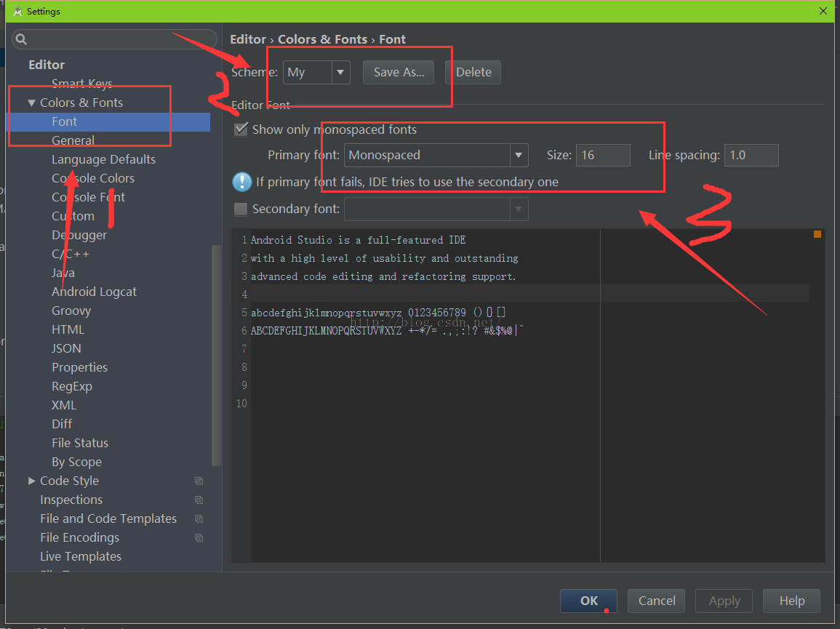Click preview line 'Android Studio is a full-featured IDE'

click(358, 240)
